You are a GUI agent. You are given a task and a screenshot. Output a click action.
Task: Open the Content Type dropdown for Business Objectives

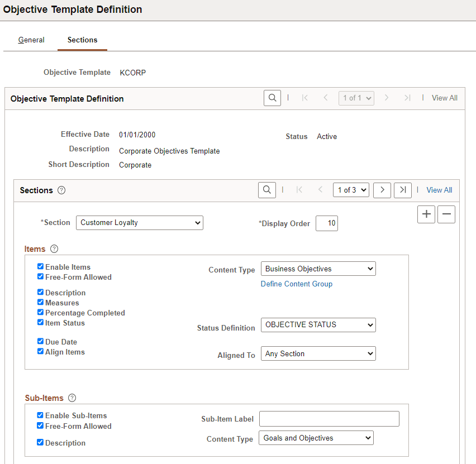pos(318,269)
